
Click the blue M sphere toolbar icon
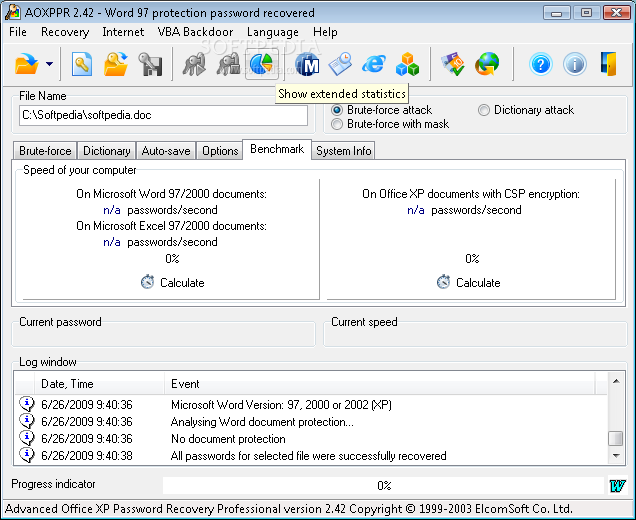tap(307, 64)
